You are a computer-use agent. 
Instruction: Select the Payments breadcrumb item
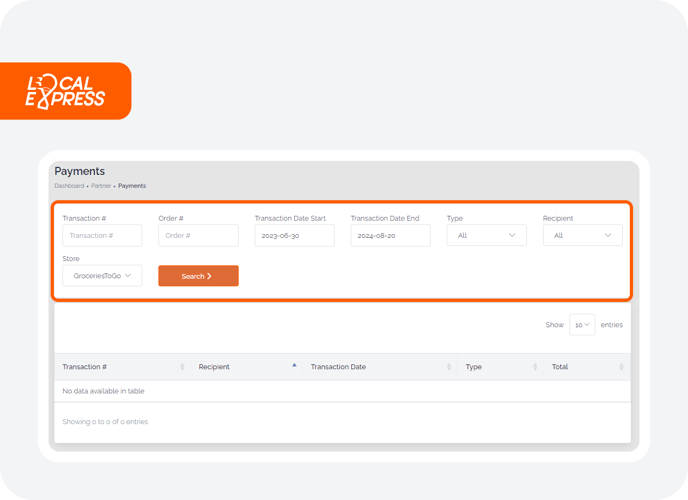[132, 186]
